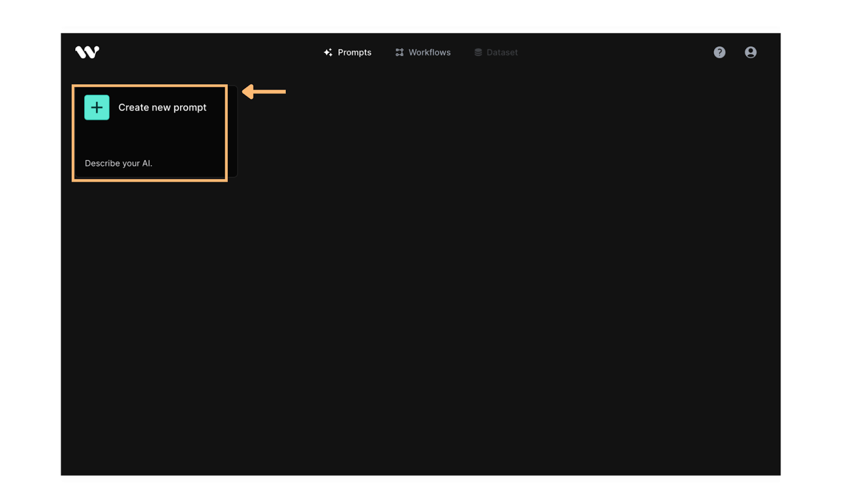This screenshot has width=842, height=504.
Task: Switch to the Workflows tab
Action: point(423,52)
